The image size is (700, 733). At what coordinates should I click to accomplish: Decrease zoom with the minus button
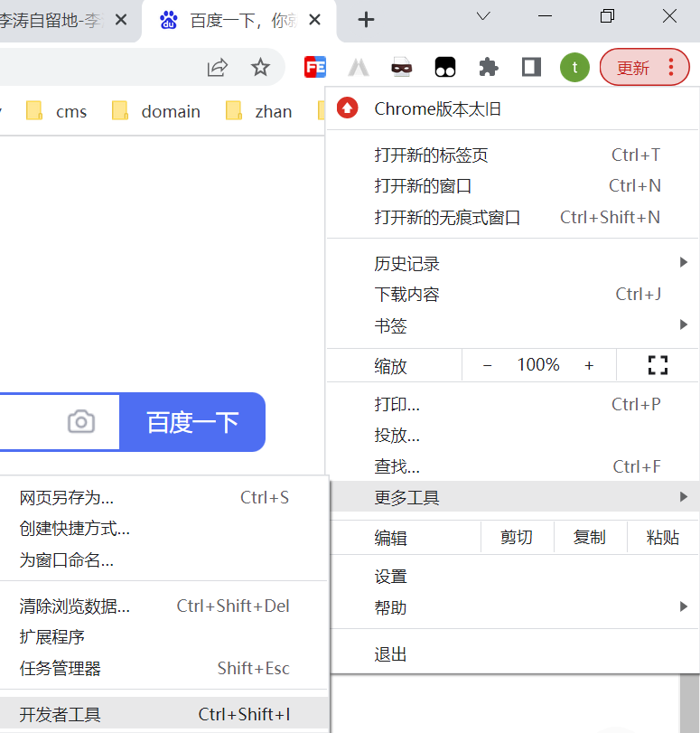coord(487,365)
